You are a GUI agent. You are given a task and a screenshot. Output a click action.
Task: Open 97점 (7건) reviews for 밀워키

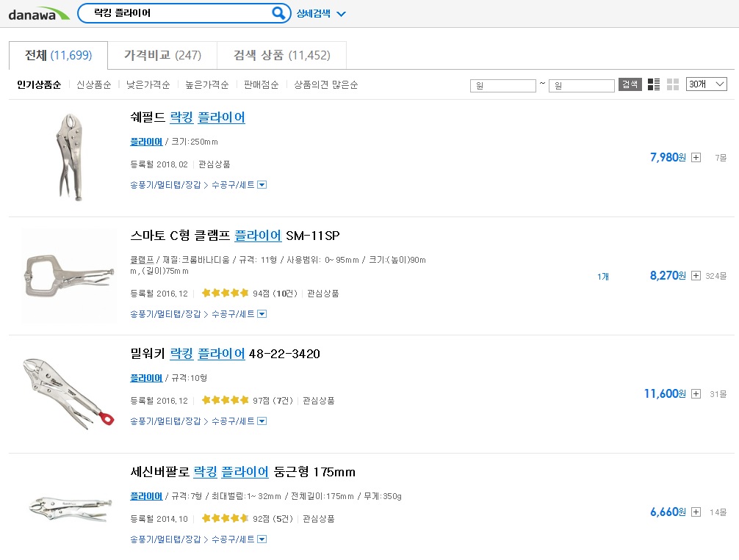247,401
